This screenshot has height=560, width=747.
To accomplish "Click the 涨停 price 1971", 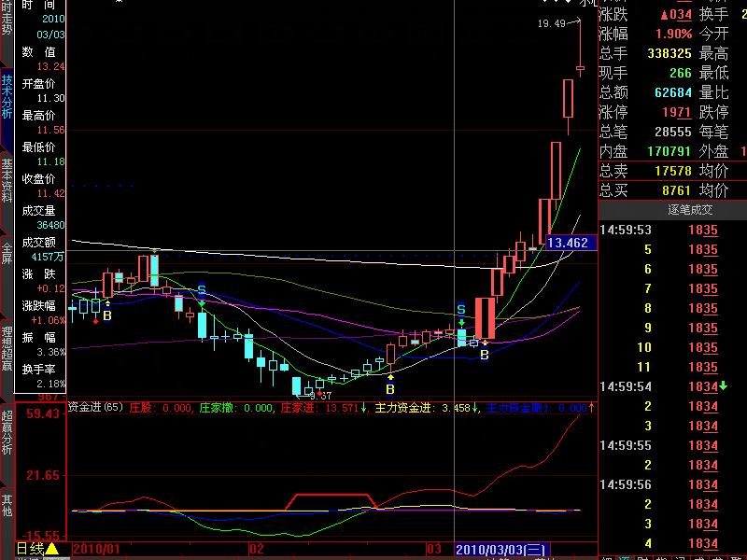I will pyautogui.click(x=676, y=112).
